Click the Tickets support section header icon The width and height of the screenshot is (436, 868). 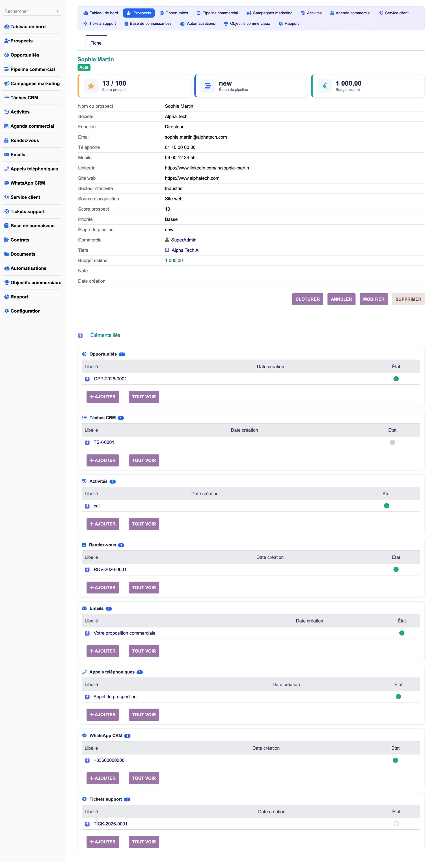[84, 799]
